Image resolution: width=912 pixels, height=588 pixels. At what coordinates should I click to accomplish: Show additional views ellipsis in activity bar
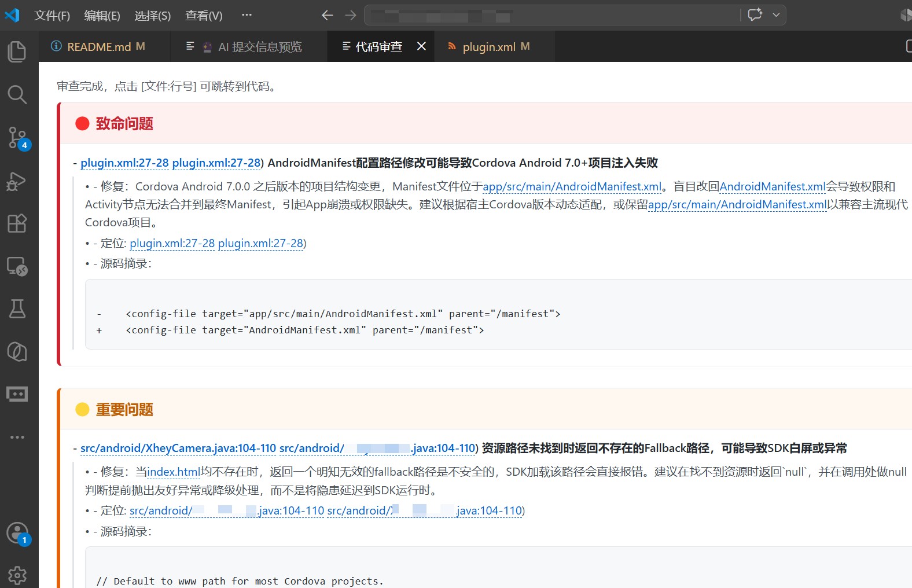(x=17, y=437)
